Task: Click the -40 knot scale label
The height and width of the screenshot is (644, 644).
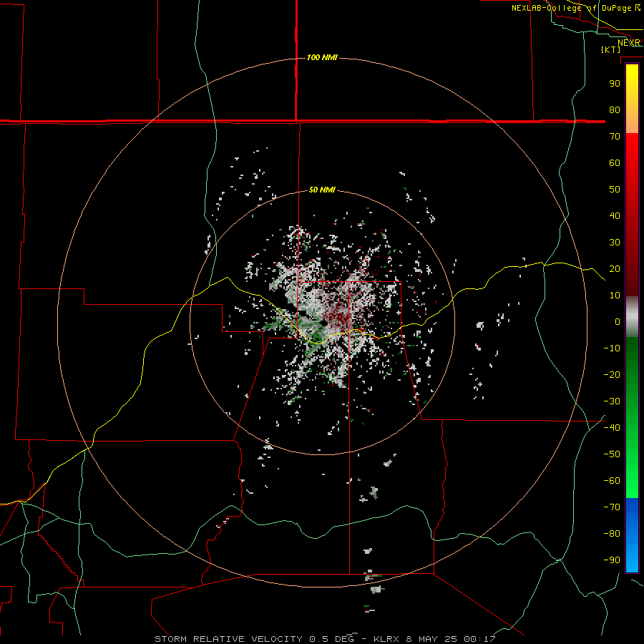Action: [x=612, y=428]
